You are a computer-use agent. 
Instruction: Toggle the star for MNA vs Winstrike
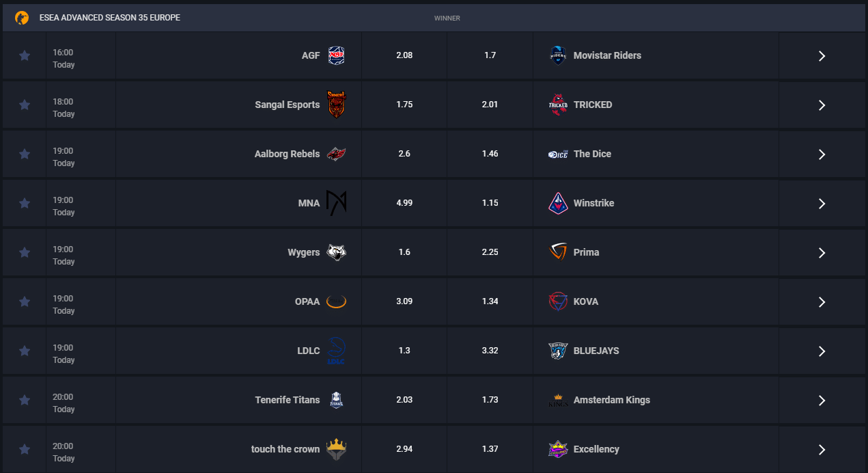(x=25, y=204)
